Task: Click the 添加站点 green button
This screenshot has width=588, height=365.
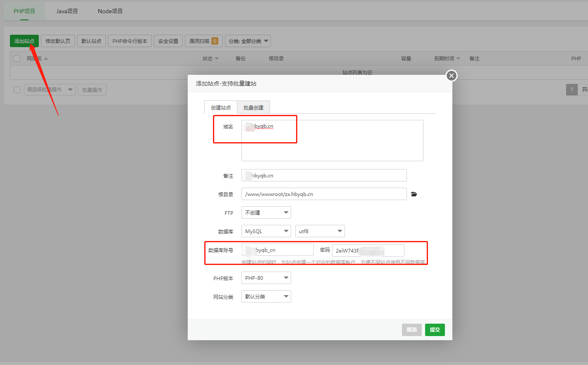Action: tap(24, 41)
